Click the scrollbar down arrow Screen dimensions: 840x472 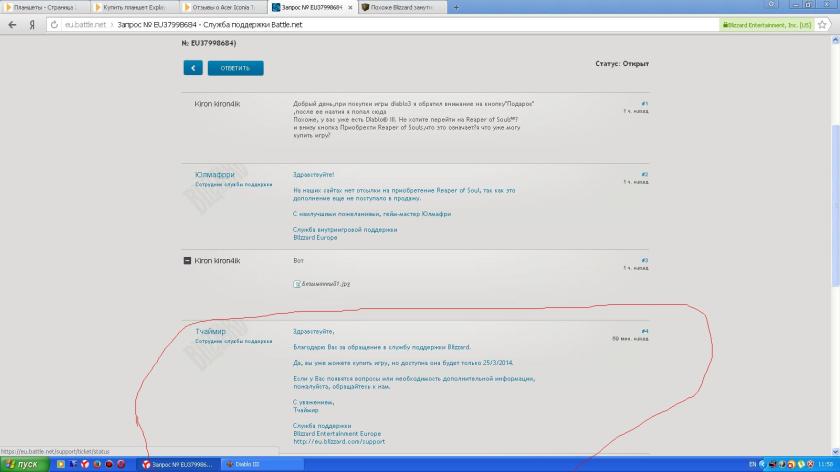tap(835, 452)
